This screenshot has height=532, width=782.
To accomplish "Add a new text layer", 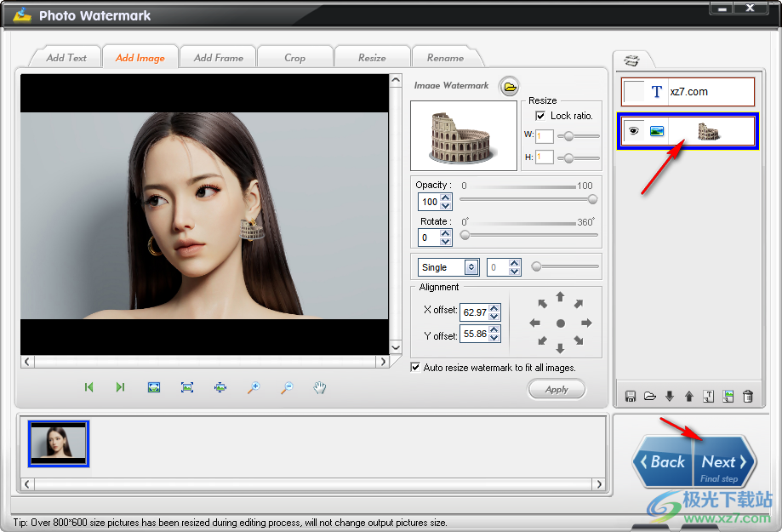I will coord(708,397).
